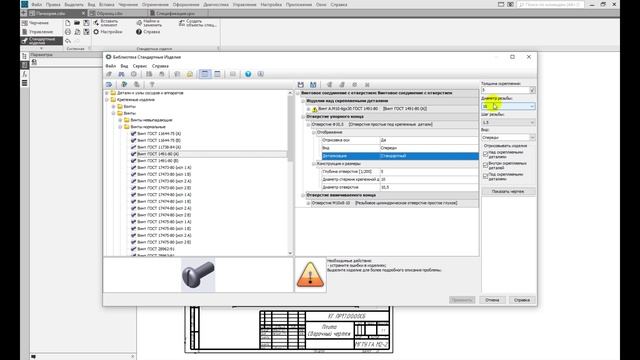
Task: Collapse the 'Винты нормальные' folder
Action: 120,127
